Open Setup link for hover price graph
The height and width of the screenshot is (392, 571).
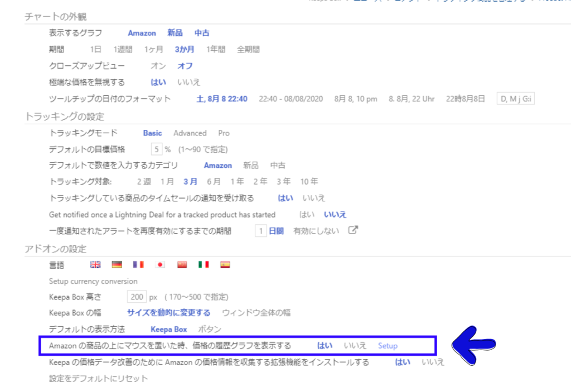tap(388, 346)
